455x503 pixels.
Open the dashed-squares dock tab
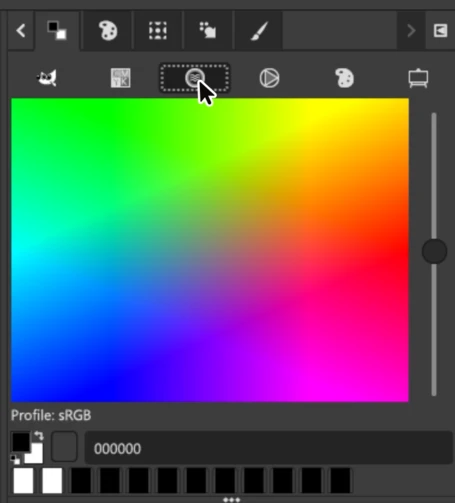point(158,30)
